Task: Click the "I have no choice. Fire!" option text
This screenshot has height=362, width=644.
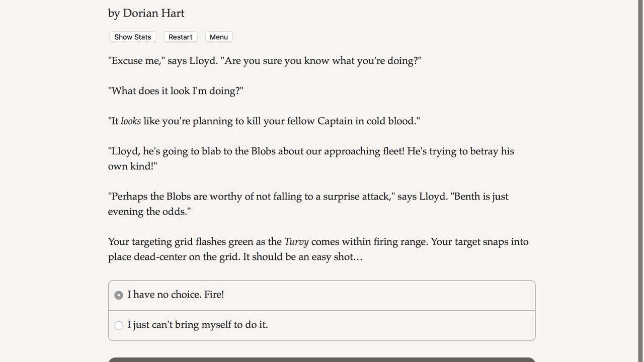Action: click(176, 295)
